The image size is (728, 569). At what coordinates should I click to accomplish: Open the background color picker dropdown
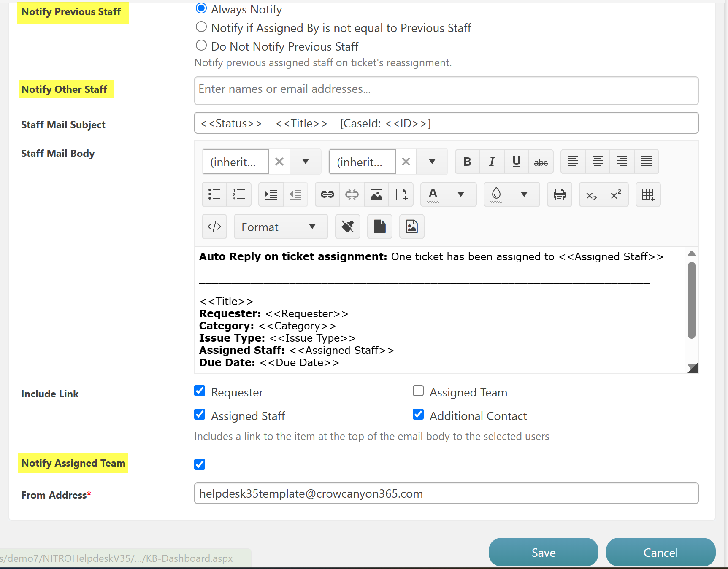point(524,194)
